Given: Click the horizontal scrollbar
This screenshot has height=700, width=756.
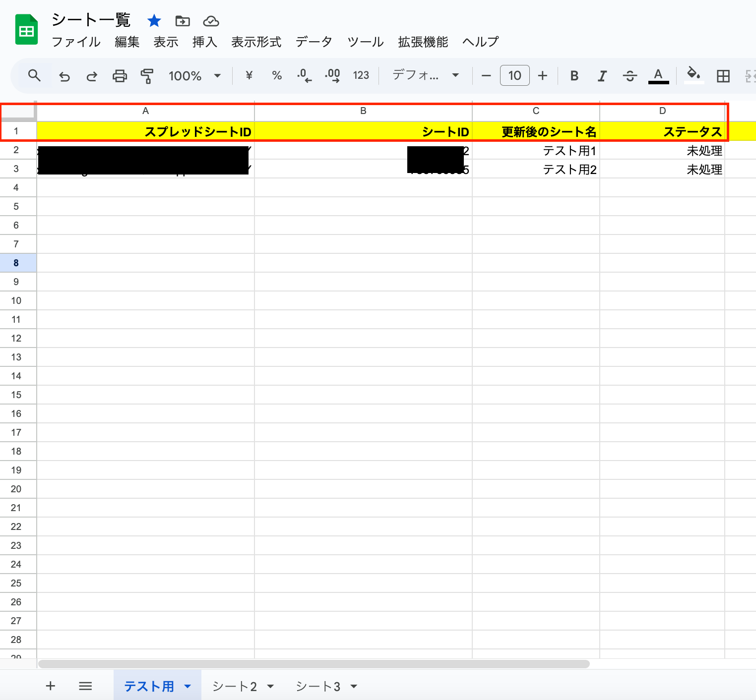Looking at the screenshot, I should [314, 664].
